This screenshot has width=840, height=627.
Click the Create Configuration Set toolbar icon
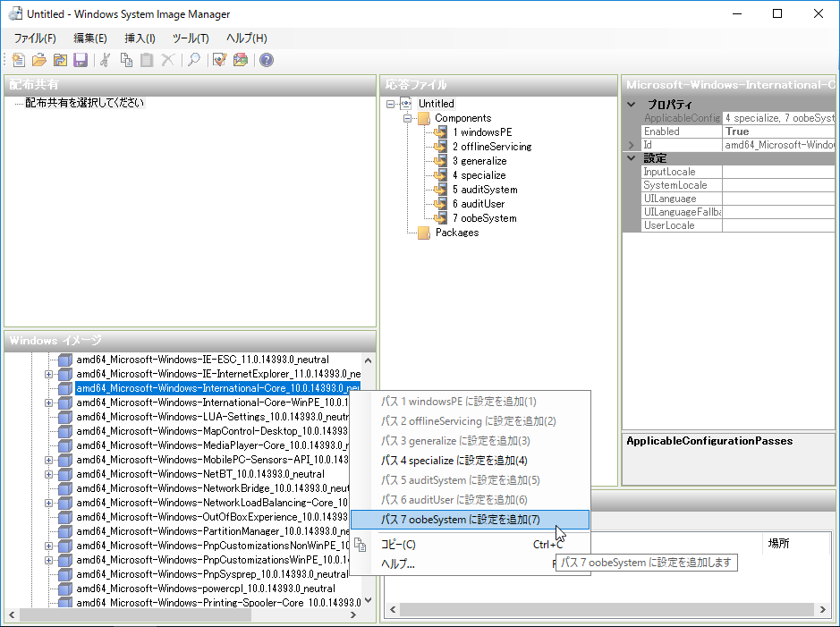241,60
